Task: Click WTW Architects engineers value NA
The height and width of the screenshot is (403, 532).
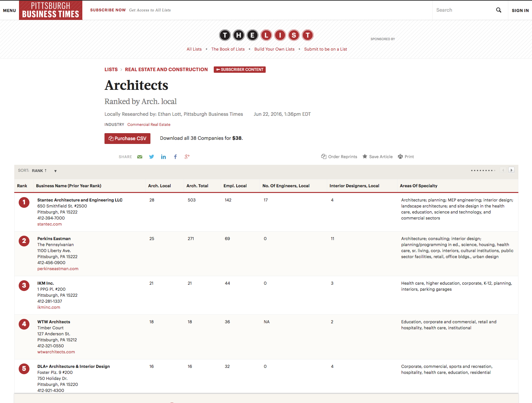Action: click(x=267, y=322)
